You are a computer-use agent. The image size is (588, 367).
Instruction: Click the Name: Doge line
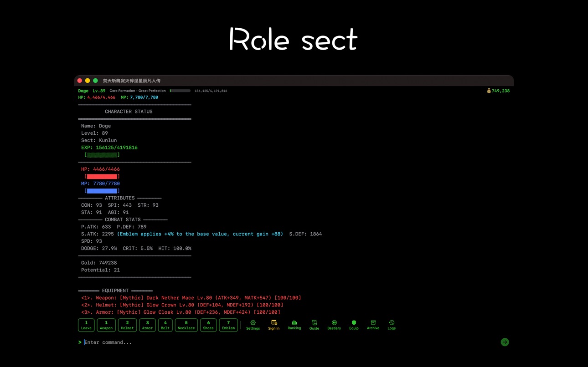(96, 126)
